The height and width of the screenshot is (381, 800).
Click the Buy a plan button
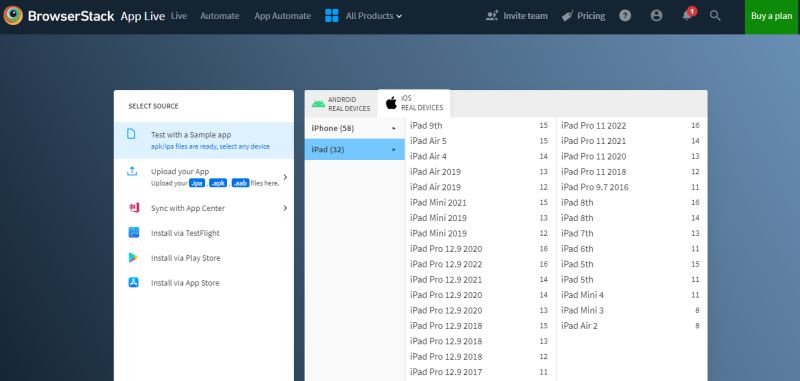(x=771, y=16)
